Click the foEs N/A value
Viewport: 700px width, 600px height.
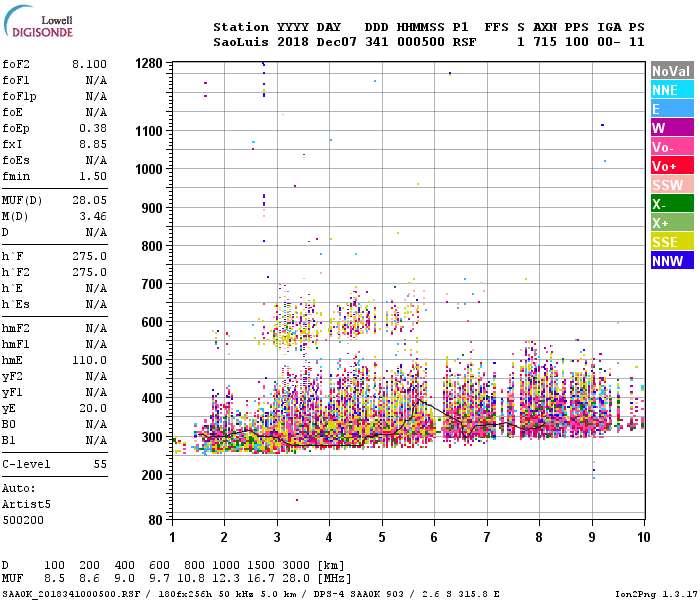96,160
